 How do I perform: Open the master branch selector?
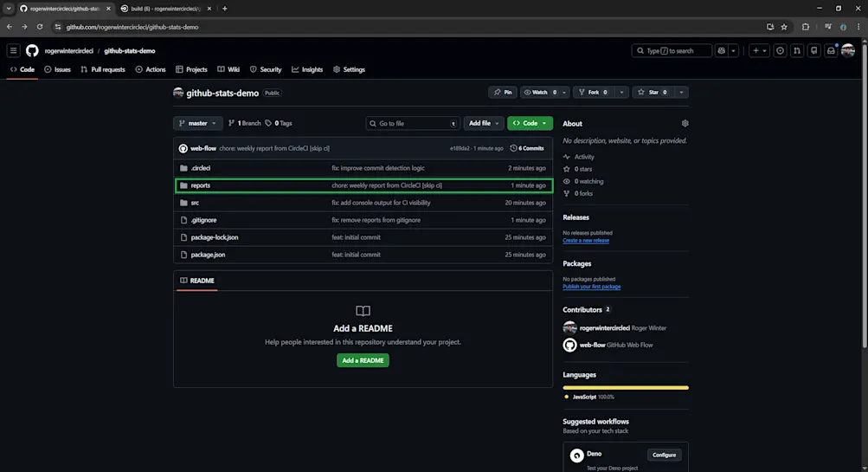coord(197,123)
